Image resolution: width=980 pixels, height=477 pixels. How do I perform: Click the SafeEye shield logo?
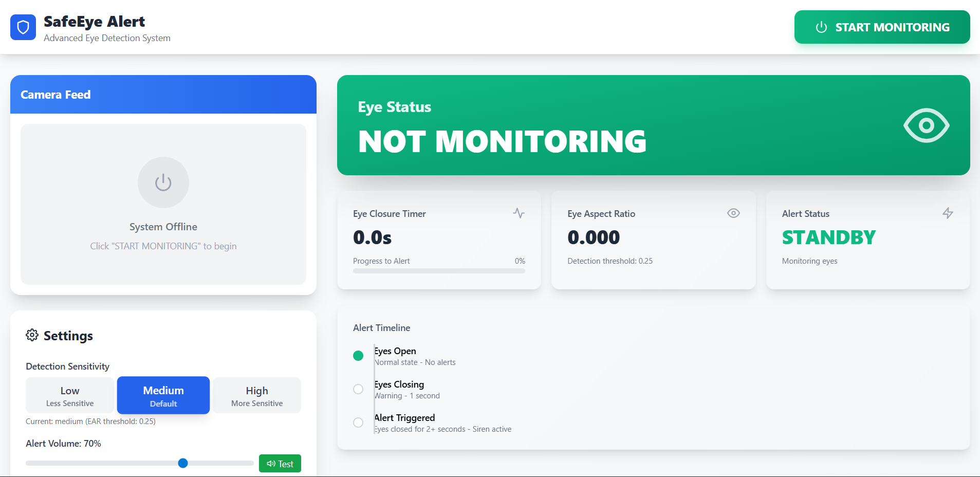tap(23, 27)
